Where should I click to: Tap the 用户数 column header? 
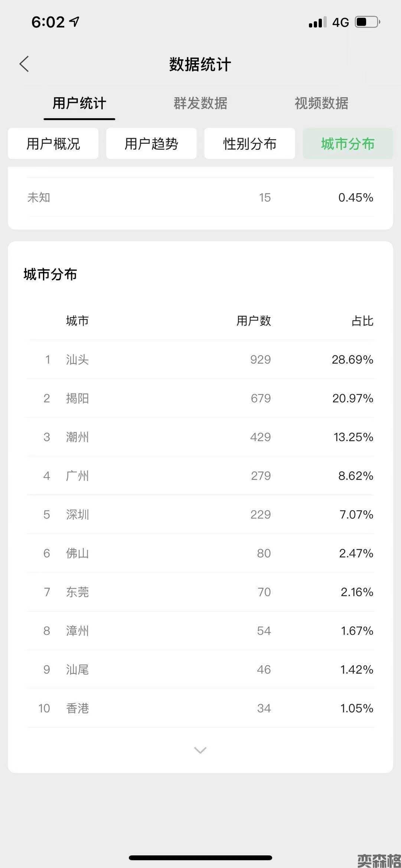point(254,321)
